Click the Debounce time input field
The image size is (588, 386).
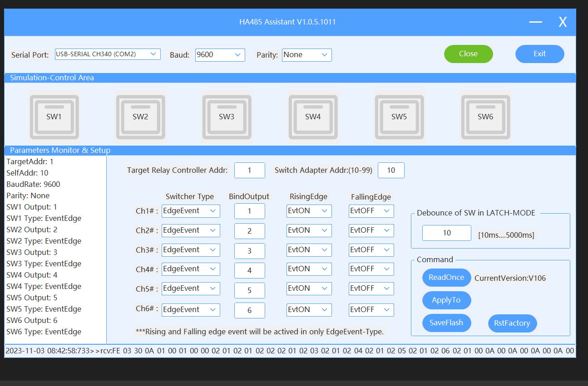(x=446, y=233)
